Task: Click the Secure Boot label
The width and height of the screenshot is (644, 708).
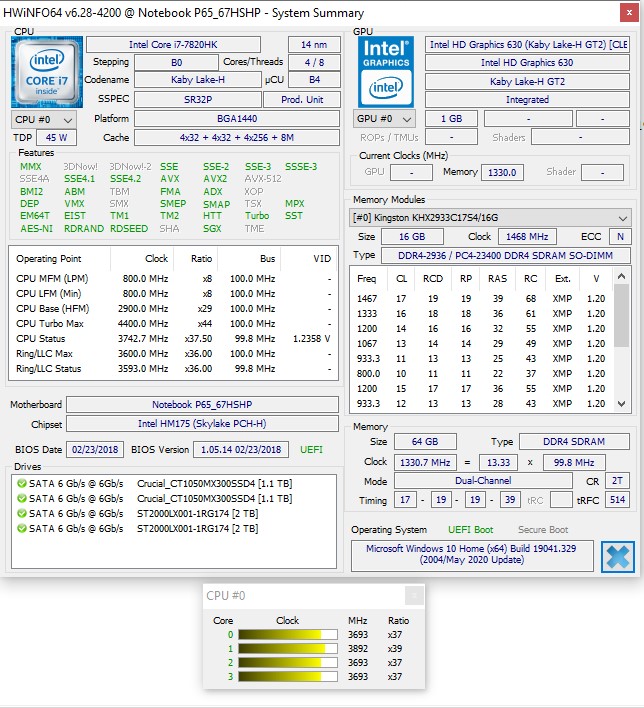Action: (543, 530)
